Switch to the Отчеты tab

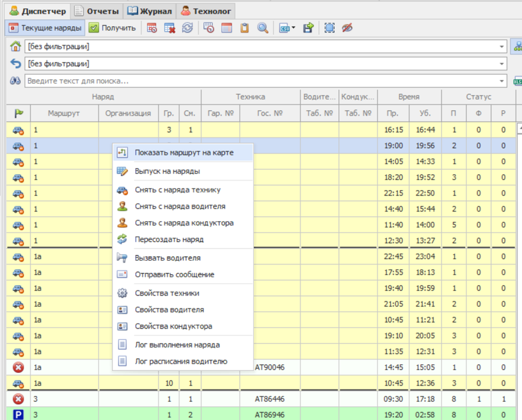96,11
